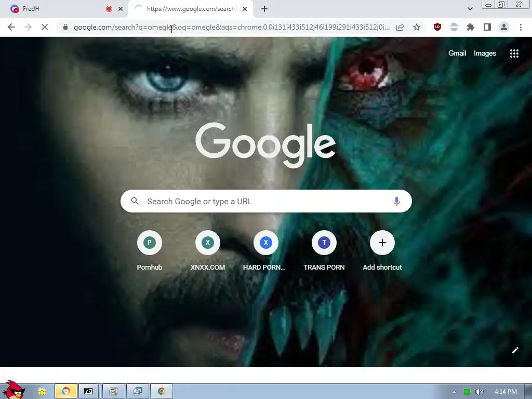
Task: Open the Chrome profile avatar menu
Action: pyautogui.click(x=504, y=27)
